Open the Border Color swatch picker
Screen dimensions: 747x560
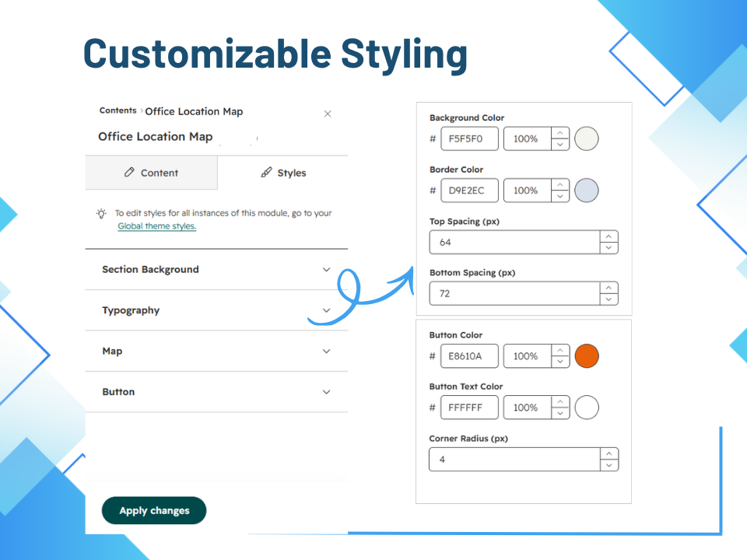(x=587, y=191)
